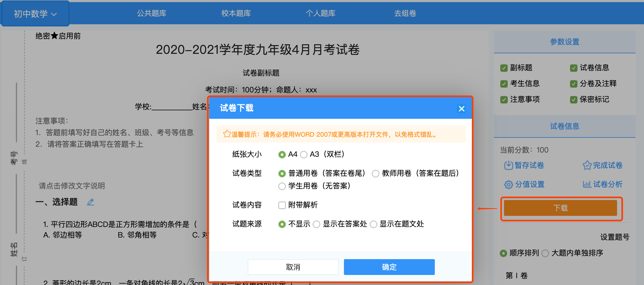Viewport: 644px width, 285px height.
Task: Uncheck the 副标题 parameter checkbox
Action: coord(504,68)
